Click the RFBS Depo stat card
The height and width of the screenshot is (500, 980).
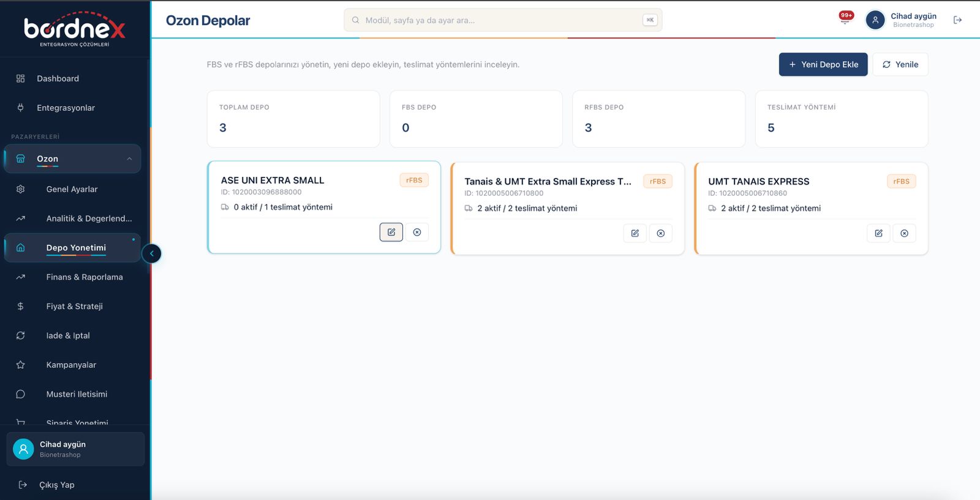[658, 119]
